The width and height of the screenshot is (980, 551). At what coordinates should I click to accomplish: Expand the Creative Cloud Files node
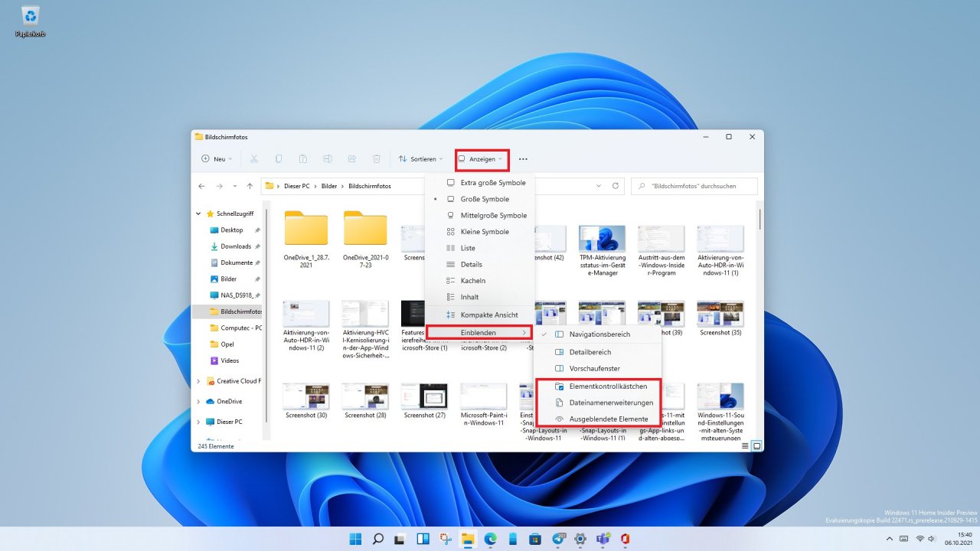tap(198, 381)
